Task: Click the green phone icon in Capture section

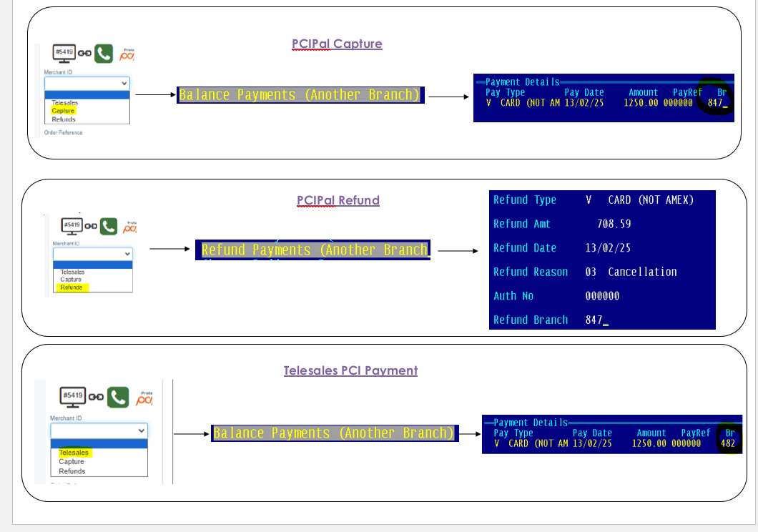Action: click(104, 53)
